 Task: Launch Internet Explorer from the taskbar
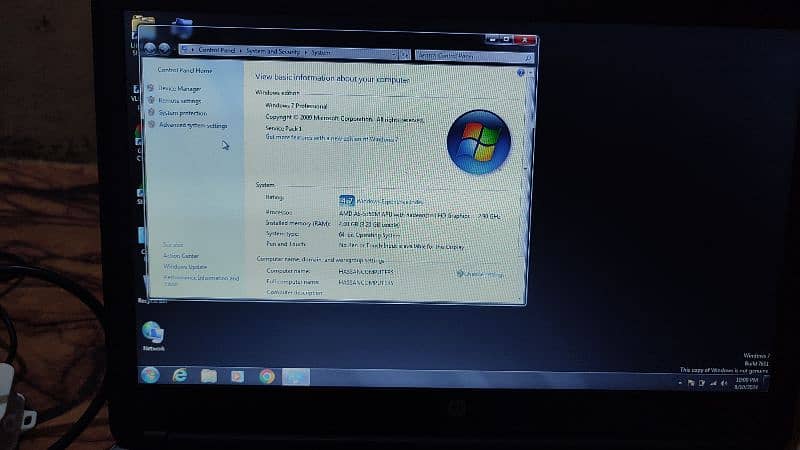pos(180,376)
